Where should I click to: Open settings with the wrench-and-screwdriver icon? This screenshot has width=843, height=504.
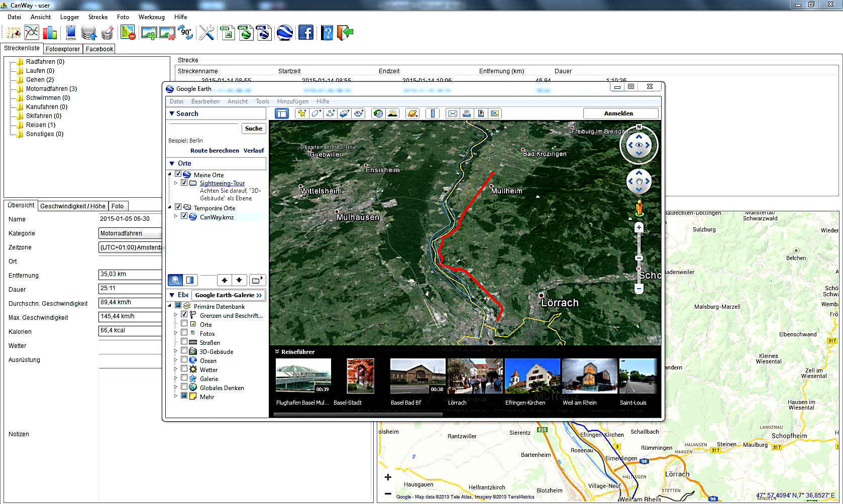(x=206, y=33)
